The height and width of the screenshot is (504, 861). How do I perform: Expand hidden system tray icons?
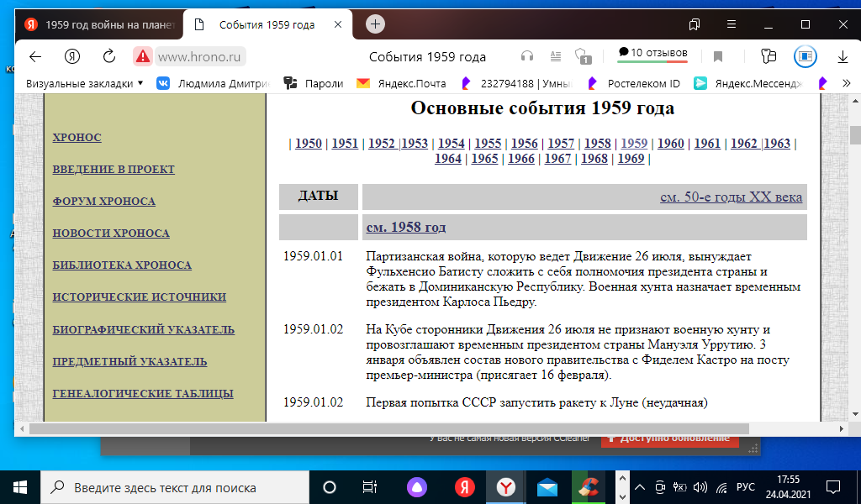click(x=640, y=487)
